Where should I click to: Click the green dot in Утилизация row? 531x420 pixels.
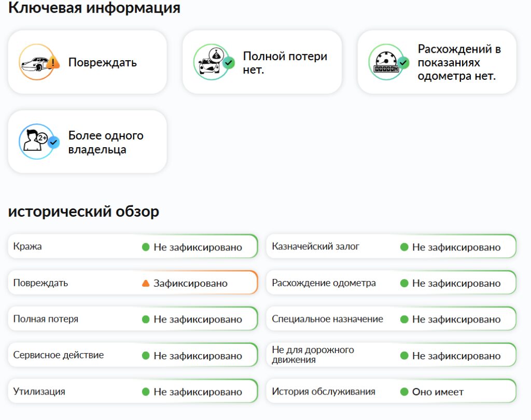click(146, 391)
